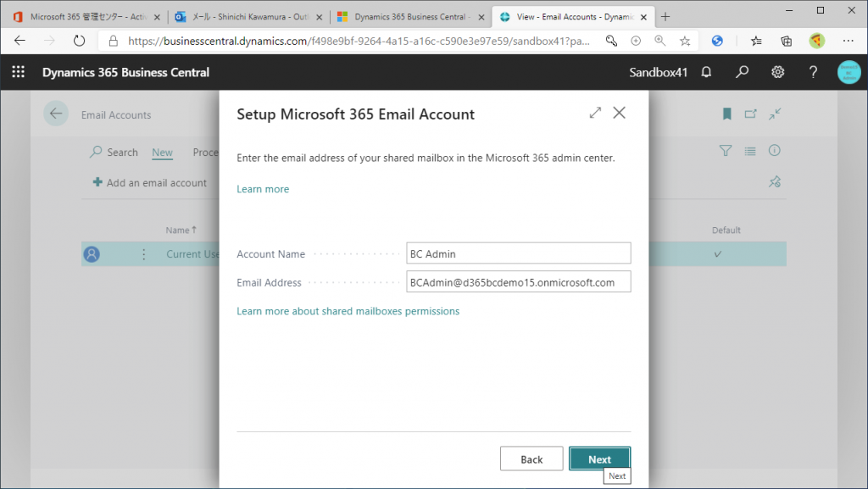Collapse the Email Accounts page view
The image size is (868, 489).
[x=775, y=114]
